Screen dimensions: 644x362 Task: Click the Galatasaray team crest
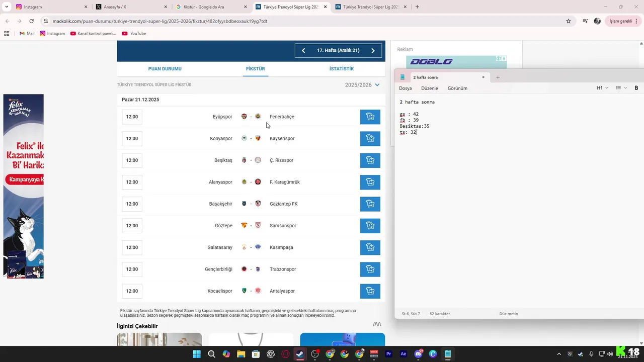pos(244,247)
